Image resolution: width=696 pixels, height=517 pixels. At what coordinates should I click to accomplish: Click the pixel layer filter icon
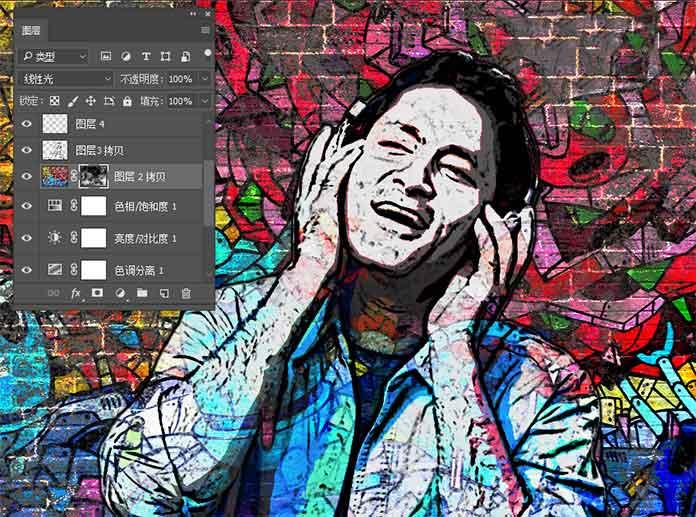pyautogui.click(x=106, y=56)
